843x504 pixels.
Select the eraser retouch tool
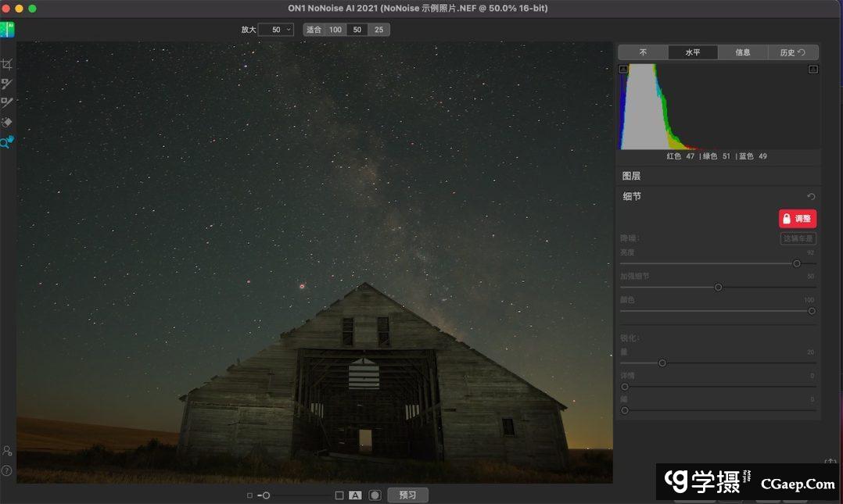(7, 122)
